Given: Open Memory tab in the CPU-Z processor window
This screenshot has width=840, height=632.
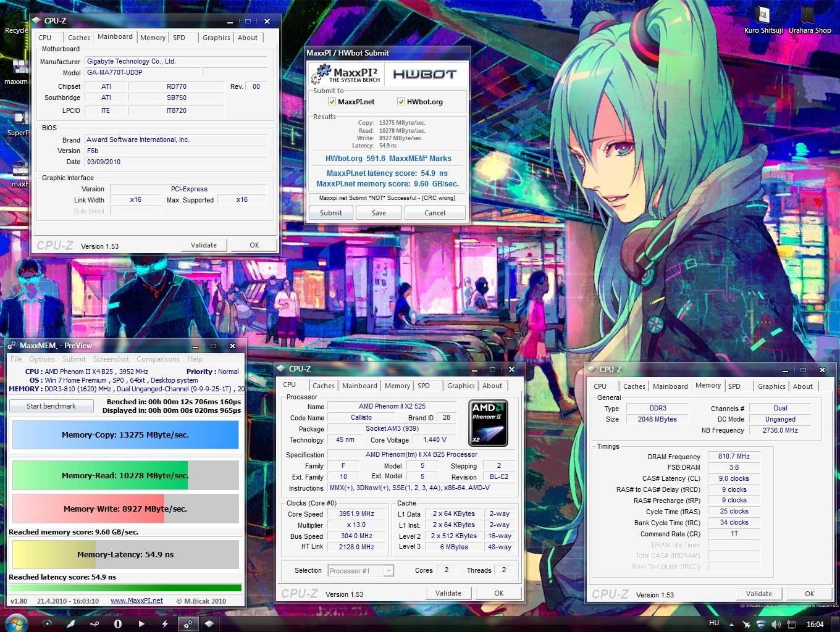Looking at the screenshot, I should coord(397,386).
